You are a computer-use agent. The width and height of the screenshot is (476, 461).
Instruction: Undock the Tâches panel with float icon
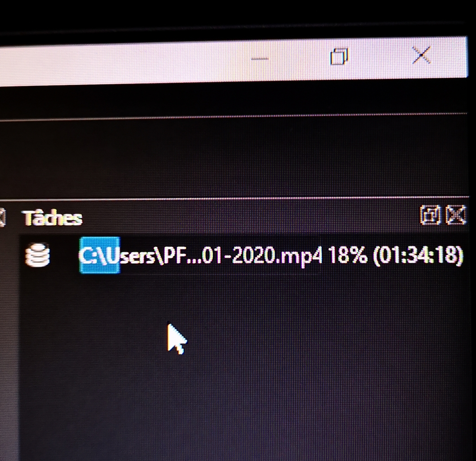tap(430, 215)
